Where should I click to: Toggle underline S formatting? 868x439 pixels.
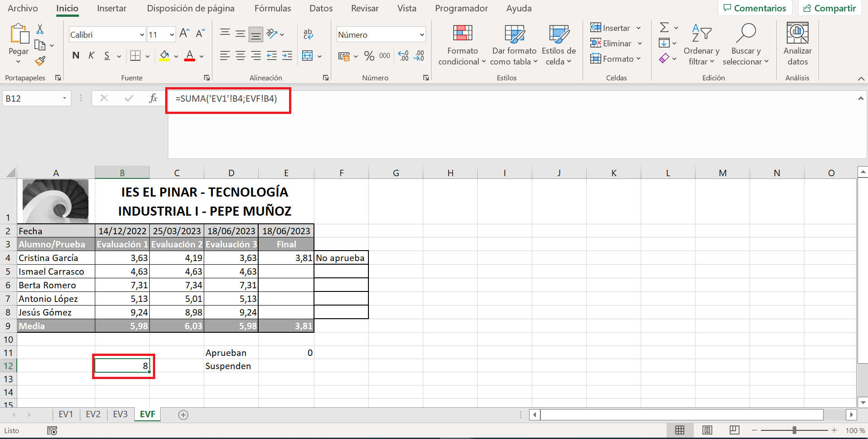click(107, 55)
